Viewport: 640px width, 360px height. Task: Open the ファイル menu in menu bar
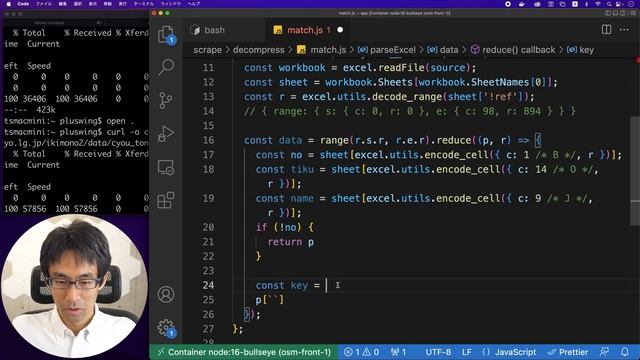pyautogui.click(x=44, y=4)
